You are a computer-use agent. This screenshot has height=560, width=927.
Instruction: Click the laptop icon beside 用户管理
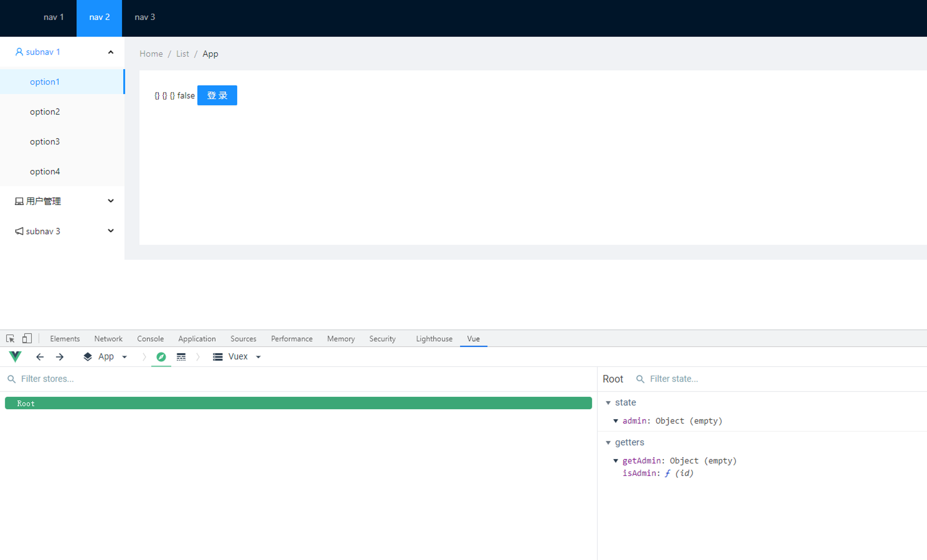click(19, 201)
